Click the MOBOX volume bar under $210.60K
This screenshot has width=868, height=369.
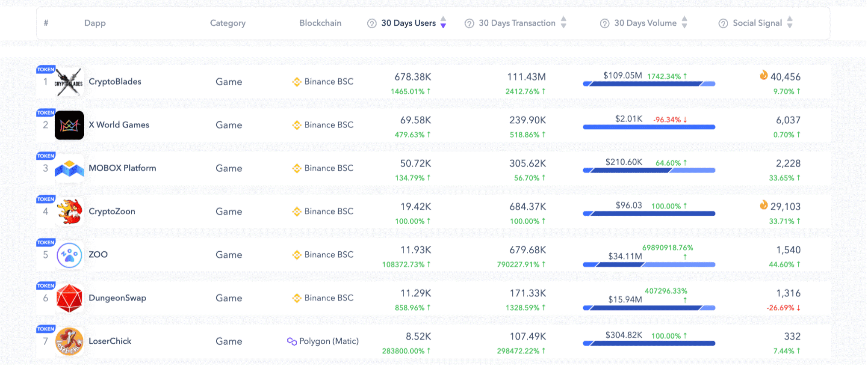(649, 170)
